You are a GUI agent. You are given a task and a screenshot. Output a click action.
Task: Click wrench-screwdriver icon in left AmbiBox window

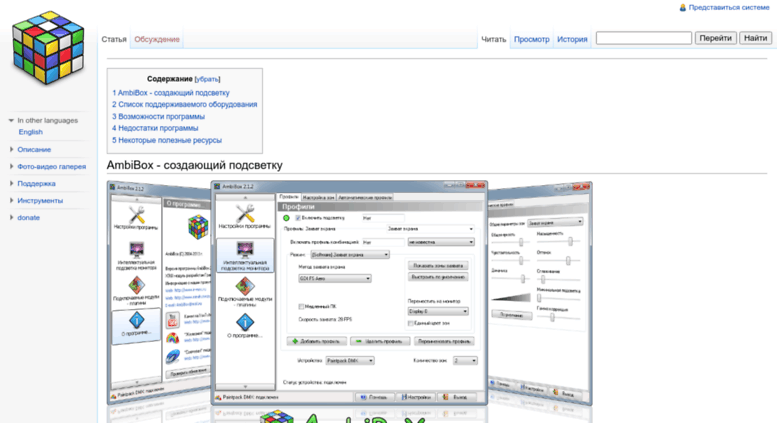[x=136, y=215]
